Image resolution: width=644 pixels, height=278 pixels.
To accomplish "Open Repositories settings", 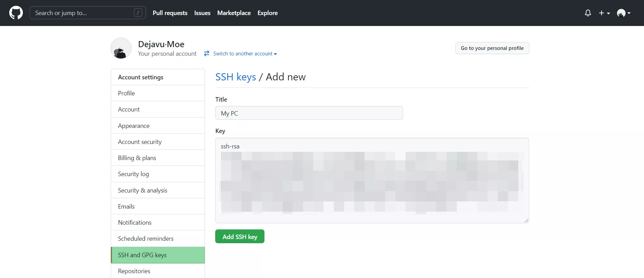I will 158,271.
